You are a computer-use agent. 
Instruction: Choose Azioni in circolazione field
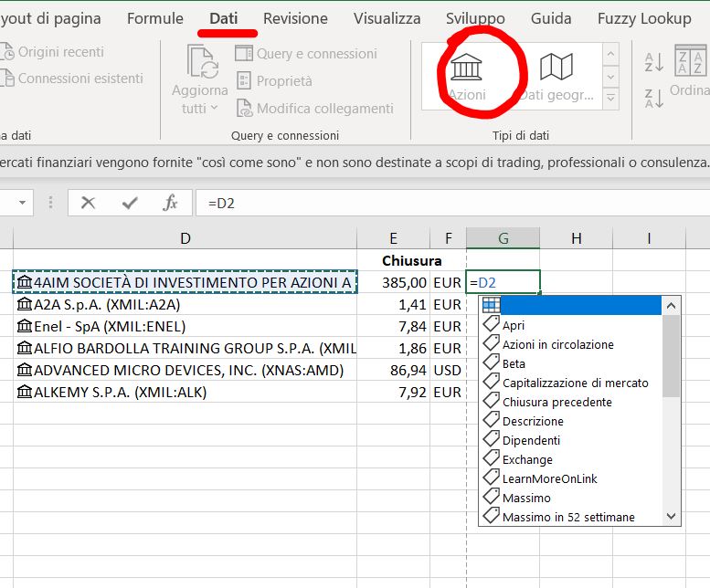570,344
